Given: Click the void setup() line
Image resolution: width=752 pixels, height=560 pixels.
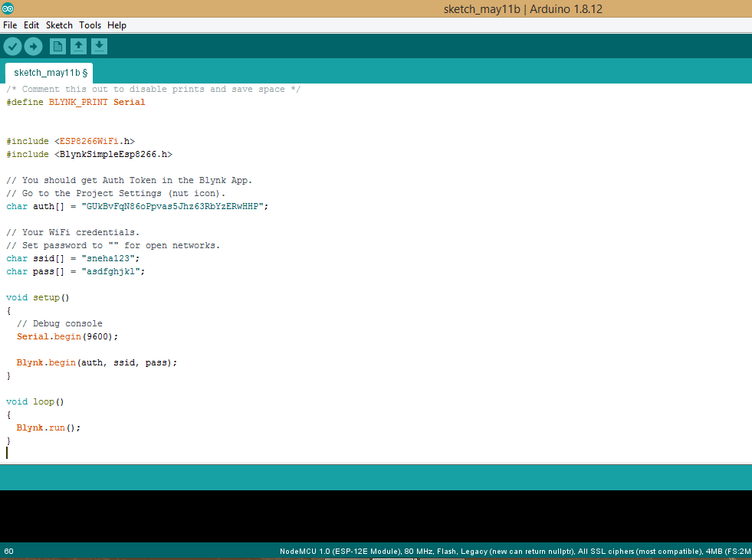Looking at the screenshot, I should coord(38,298).
